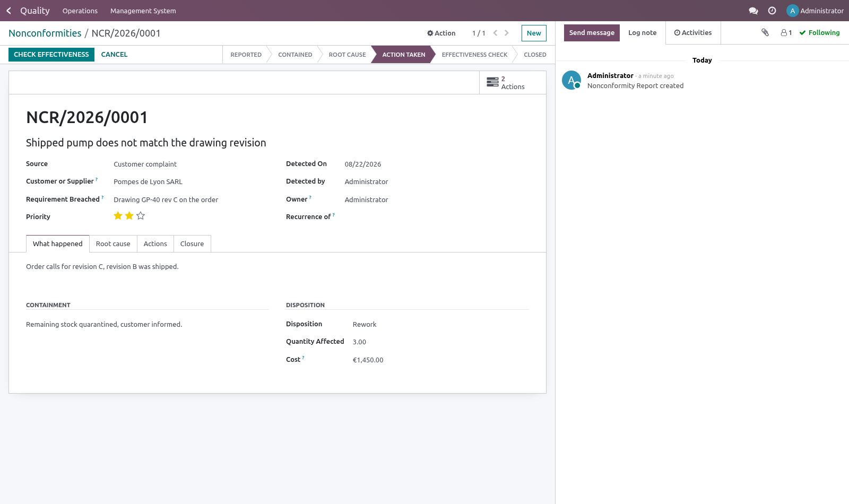
Task: Open the activities clock icon in the top bar
Action: 772,11
